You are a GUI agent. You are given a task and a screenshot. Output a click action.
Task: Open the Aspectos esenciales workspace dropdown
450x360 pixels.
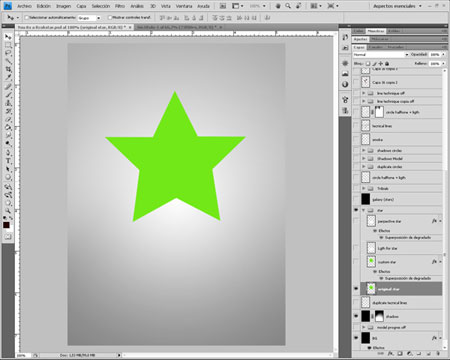point(397,6)
